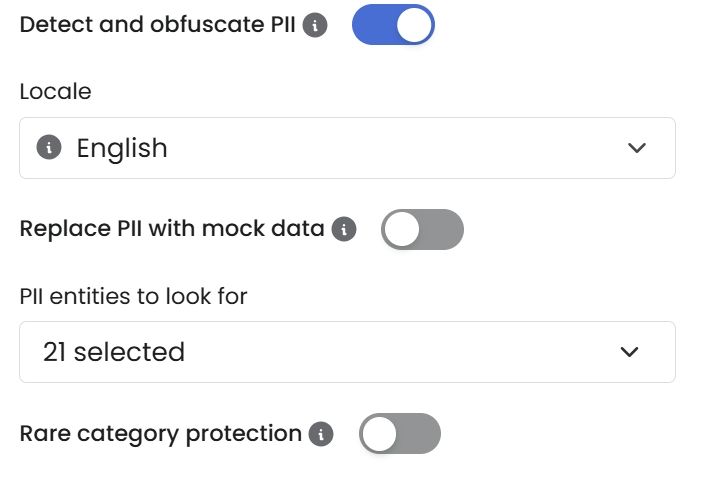717x480 pixels.
Task: Enable the Replace PII with mock data switch
Action: coord(422,229)
